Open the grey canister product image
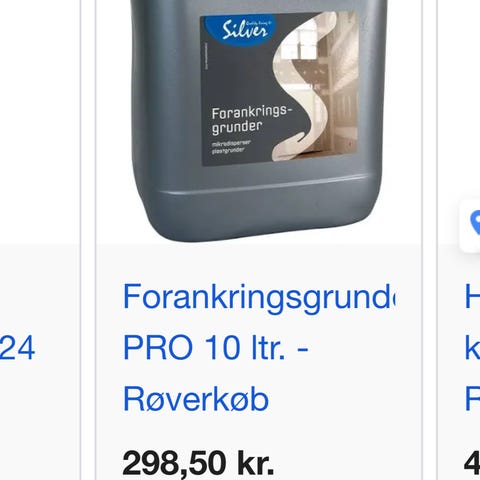This screenshot has width=480, height=480. (259, 121)
